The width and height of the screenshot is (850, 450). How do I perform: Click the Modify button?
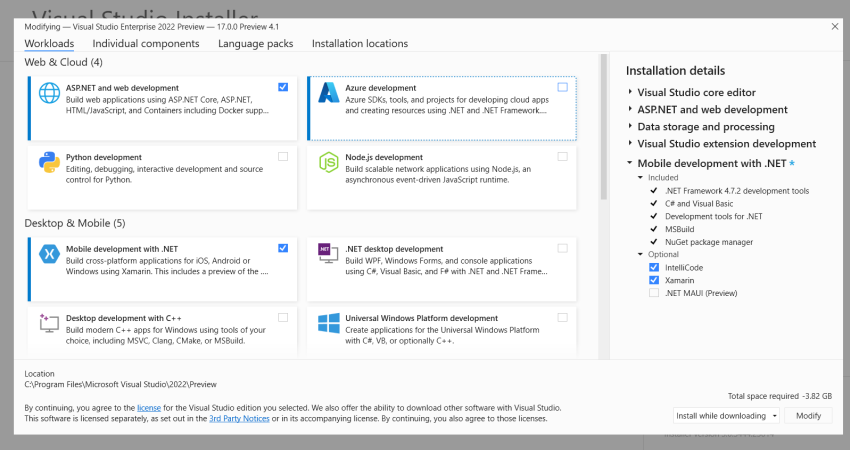pyautogui.click(x=808, y=416)
